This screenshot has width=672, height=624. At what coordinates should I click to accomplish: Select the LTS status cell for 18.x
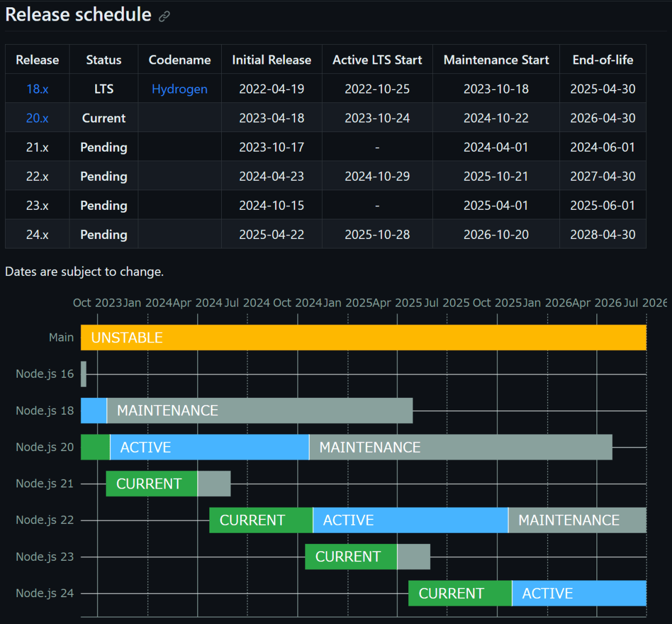[104, 89]
